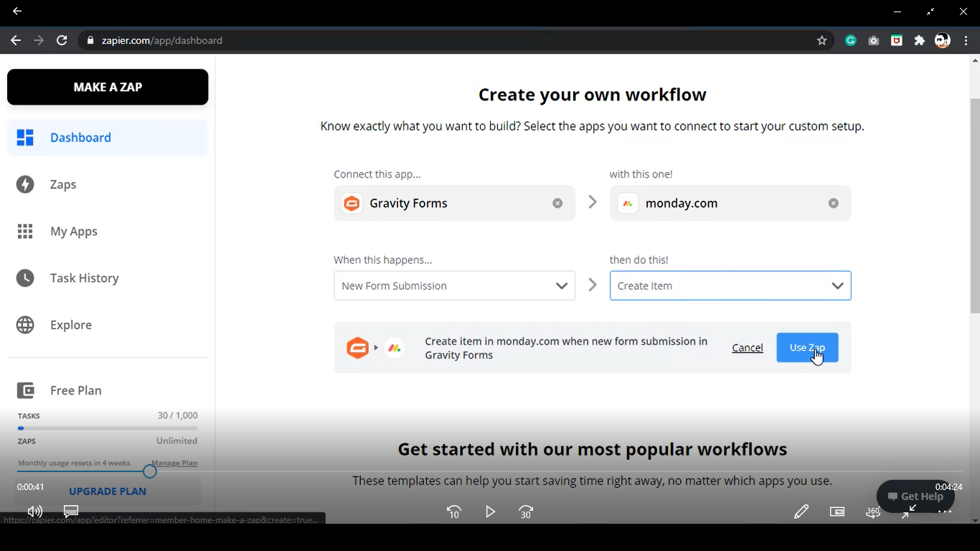Viewport: 980px width, 551px height.
Task: Click the Grammarly extension icon
Action: click(851, 41)
